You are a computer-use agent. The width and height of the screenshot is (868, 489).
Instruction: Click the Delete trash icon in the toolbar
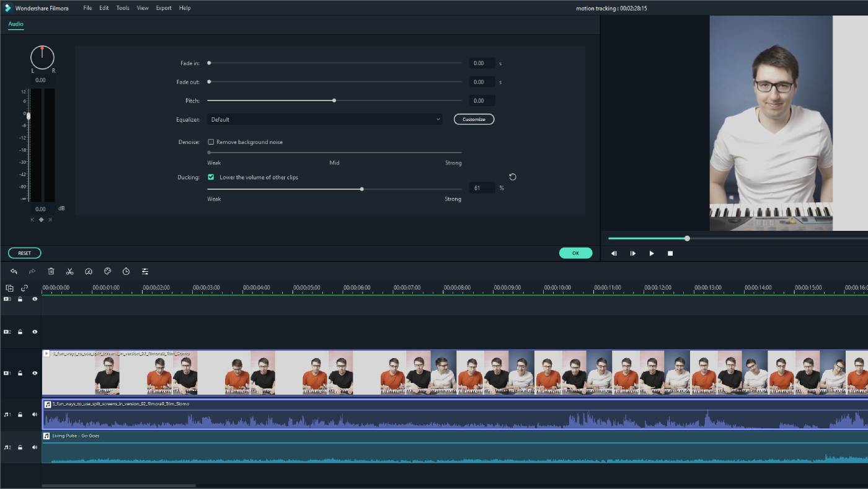click(51, 271)
